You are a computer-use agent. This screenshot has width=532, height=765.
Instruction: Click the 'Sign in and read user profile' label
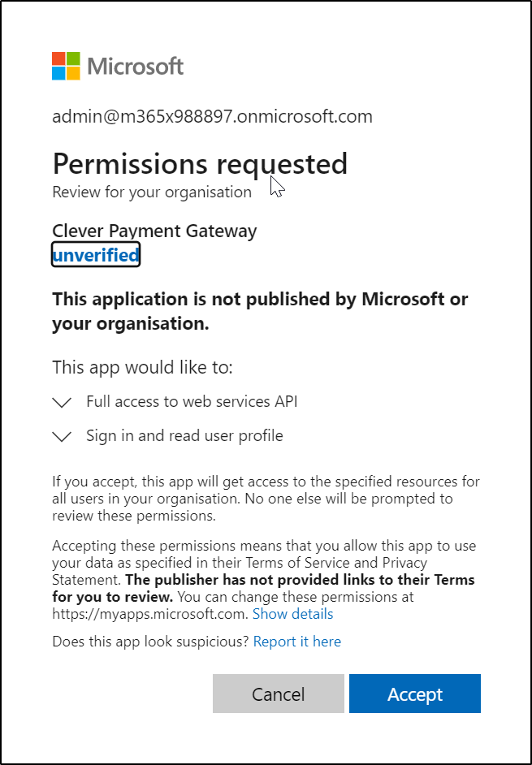click(184, 436)
